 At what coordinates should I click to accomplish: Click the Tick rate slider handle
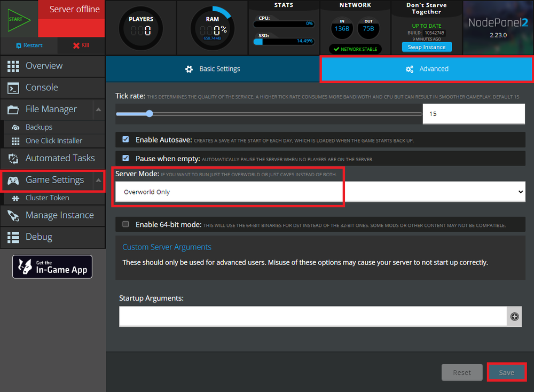150,113
